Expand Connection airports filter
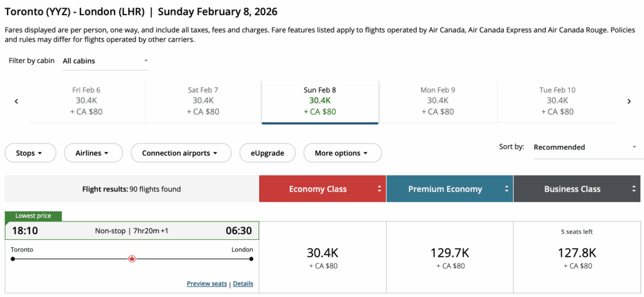The height and width of the screenshot is (297, 644). (x=180, y=153)
